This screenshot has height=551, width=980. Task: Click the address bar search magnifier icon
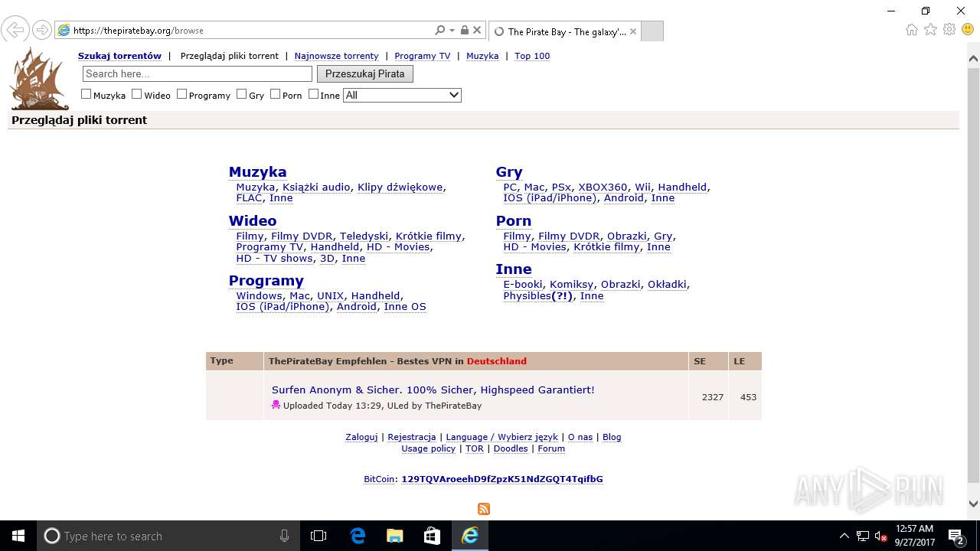click(x=439, y=31)
